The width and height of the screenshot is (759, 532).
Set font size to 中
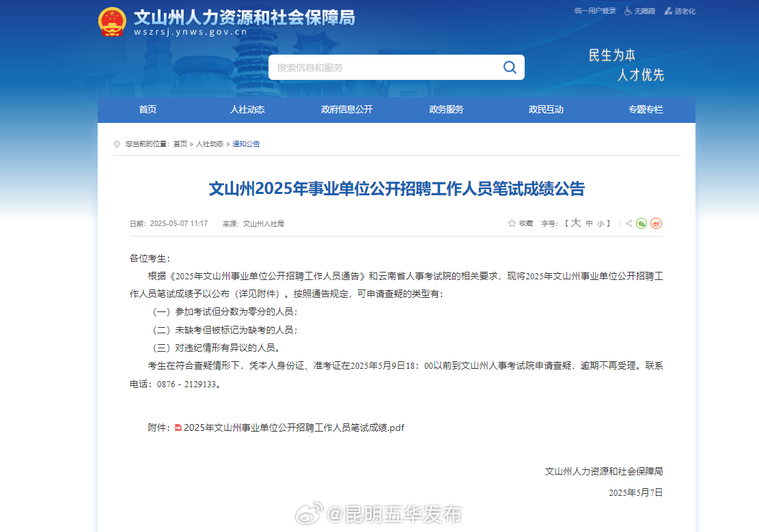(x=589, y=223)
